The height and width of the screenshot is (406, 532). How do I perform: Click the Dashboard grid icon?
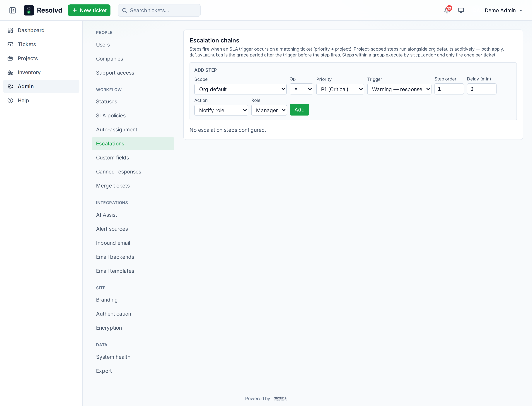(x=10, y=30)
